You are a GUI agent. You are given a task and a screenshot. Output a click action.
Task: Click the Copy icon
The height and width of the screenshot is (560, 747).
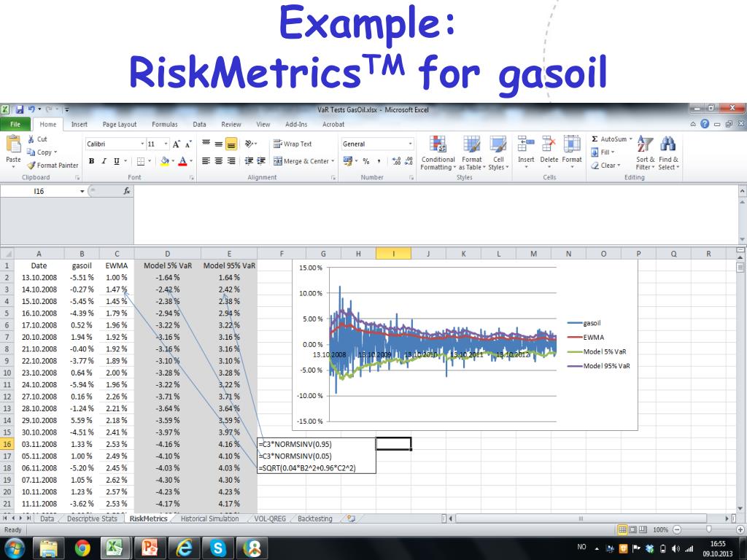point(31,152)
